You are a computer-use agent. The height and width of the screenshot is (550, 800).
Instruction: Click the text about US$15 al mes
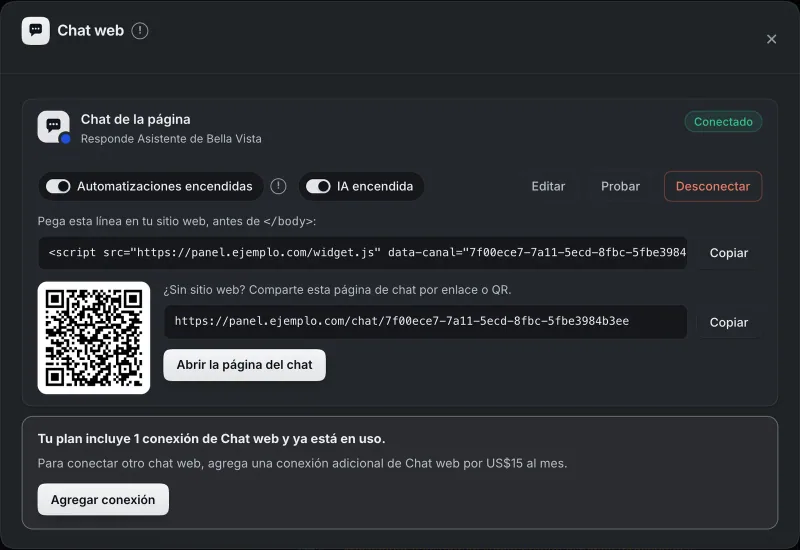point(302,463)
